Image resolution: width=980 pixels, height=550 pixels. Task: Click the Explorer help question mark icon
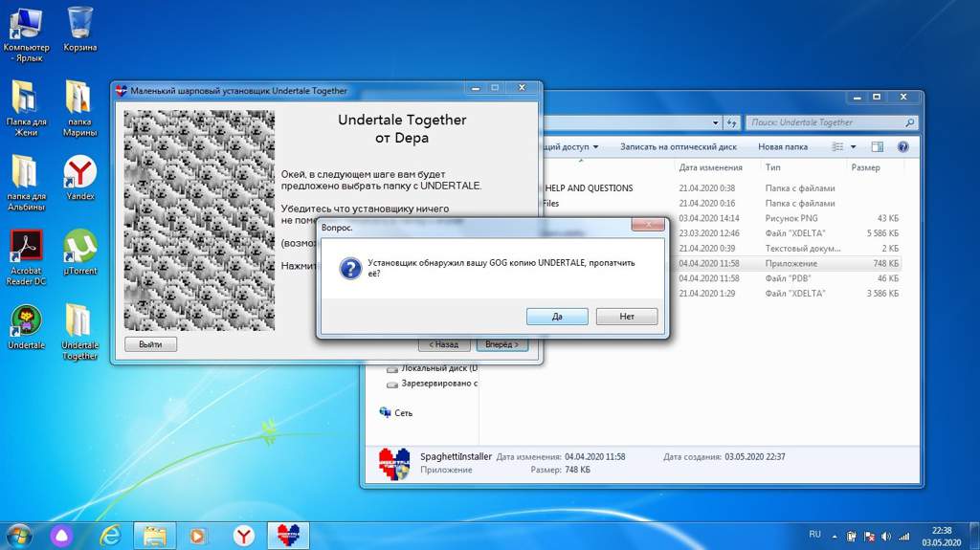[902, 147]
